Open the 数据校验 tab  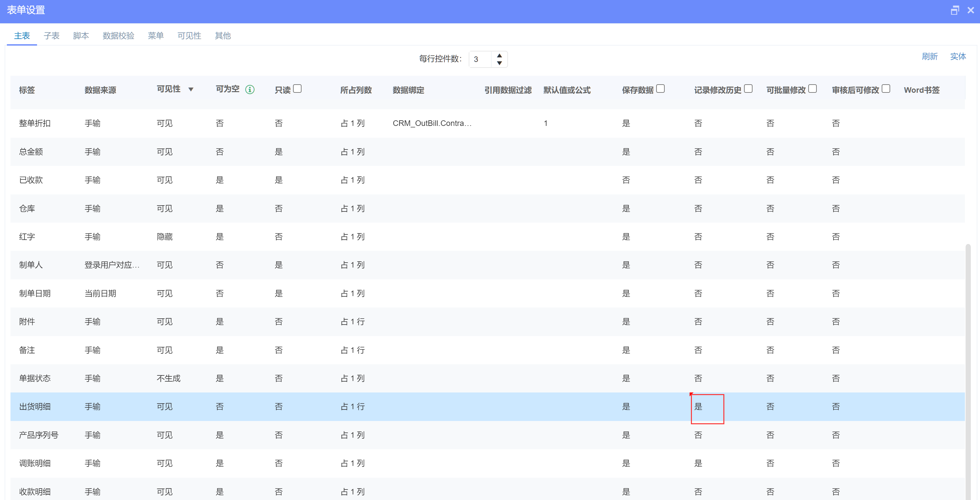point(118,36)
